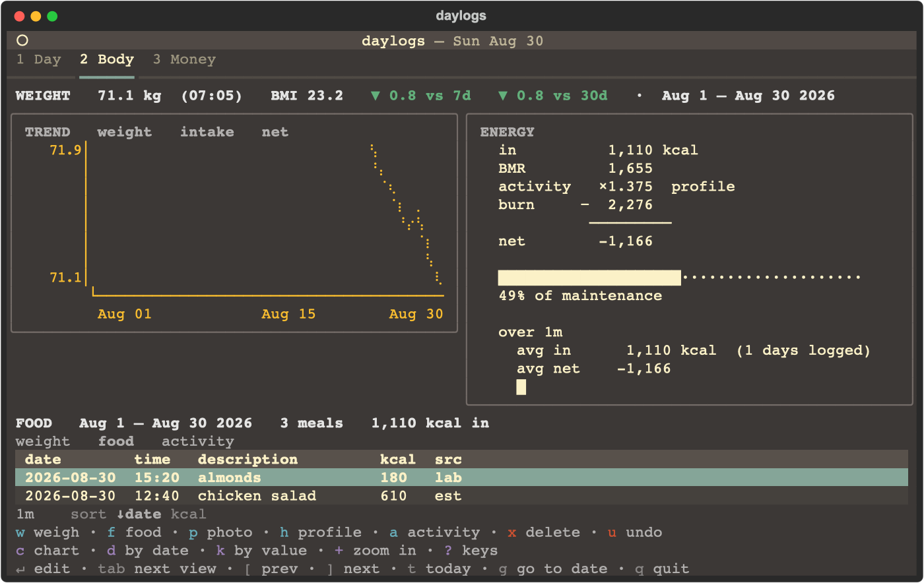Image resolution: width=924 pixels, height=583 pixels.
Task: Click the [ prev navigation hint
Action: coord(271,568)
